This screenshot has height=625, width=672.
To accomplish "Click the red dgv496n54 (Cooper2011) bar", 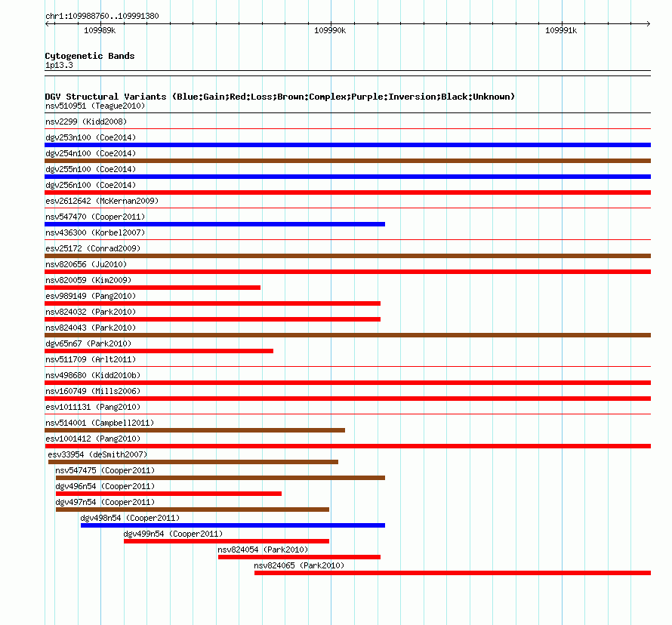I will (168, 494).
